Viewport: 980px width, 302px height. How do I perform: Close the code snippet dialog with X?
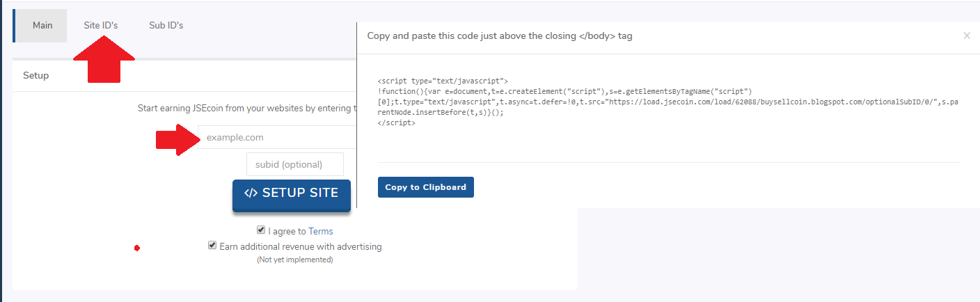[x=967, y=35]
